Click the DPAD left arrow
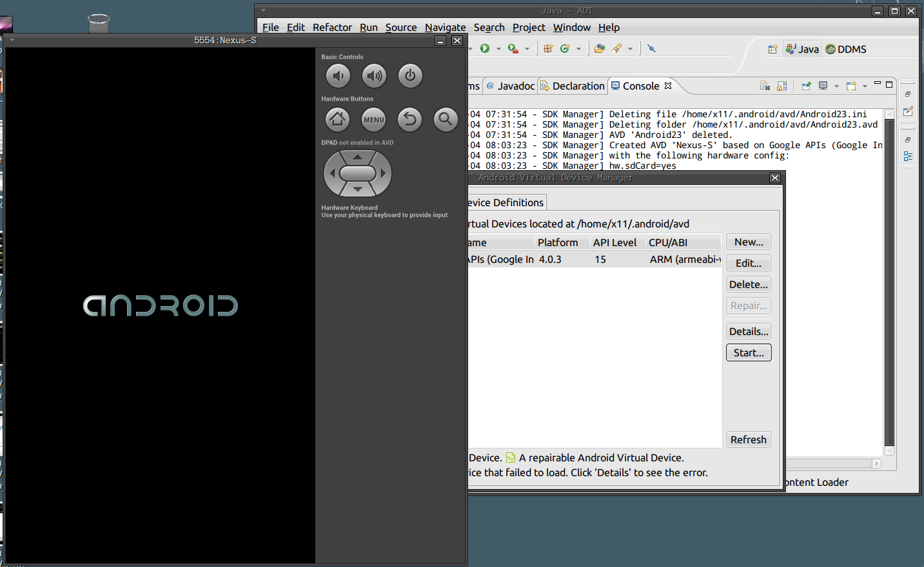Screen dimensions: 924x567 click(x=332, y=173)
